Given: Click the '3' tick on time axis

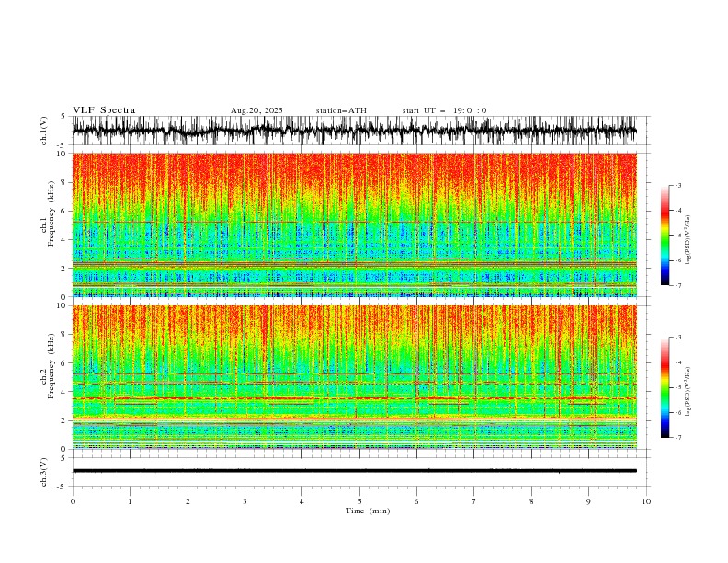Looking at the screenshot, I should [x=245, y=501].
